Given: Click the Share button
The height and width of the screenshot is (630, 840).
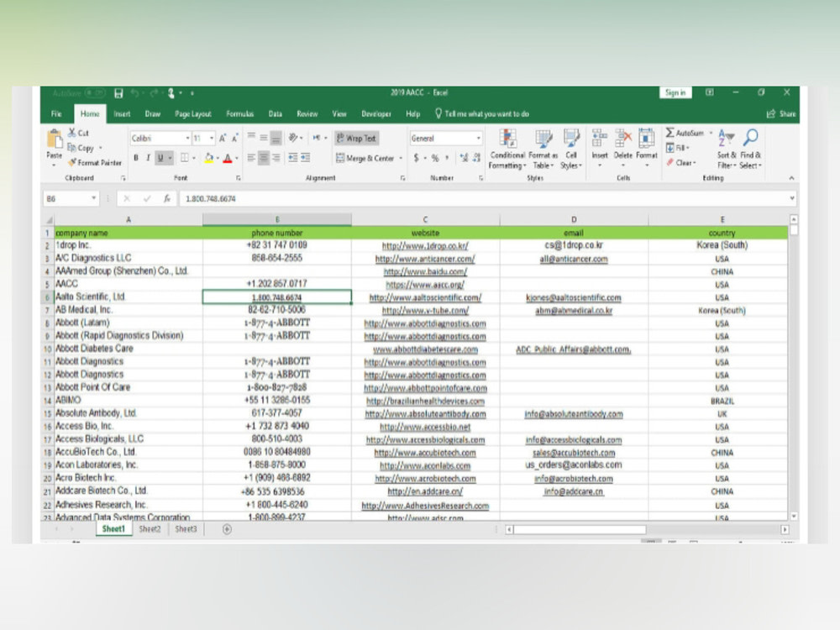Looking at the screenshot, I should 781,113.
